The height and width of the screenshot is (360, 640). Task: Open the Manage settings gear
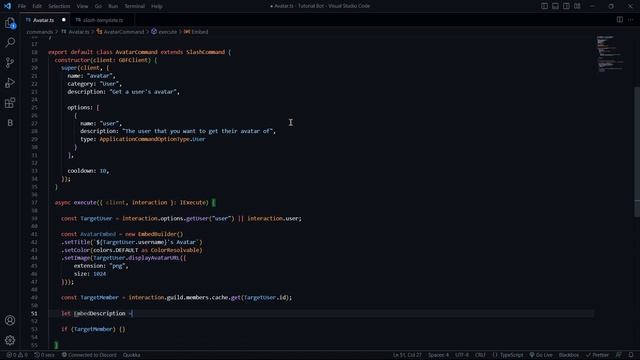pyautogui.click(x=10, y=340)
